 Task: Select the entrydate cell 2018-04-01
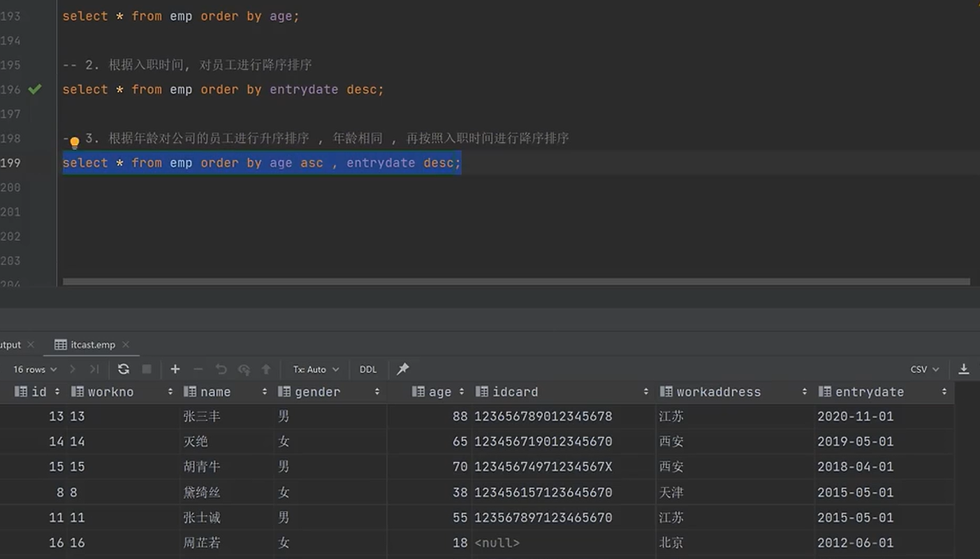[884, 467]
